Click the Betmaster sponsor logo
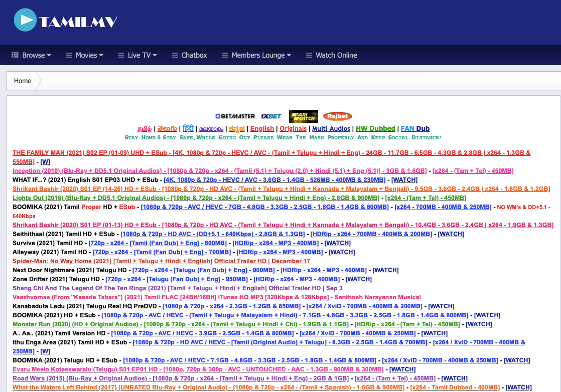Image resolution: width=561 pixels, height=392 pixels. (235, 116)
